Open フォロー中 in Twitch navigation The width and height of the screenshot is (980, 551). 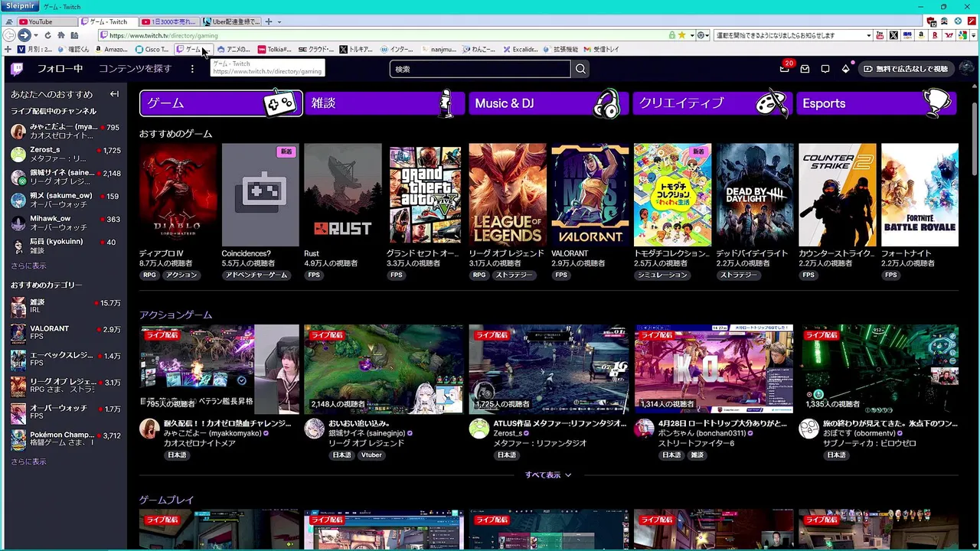pos(60,69)
